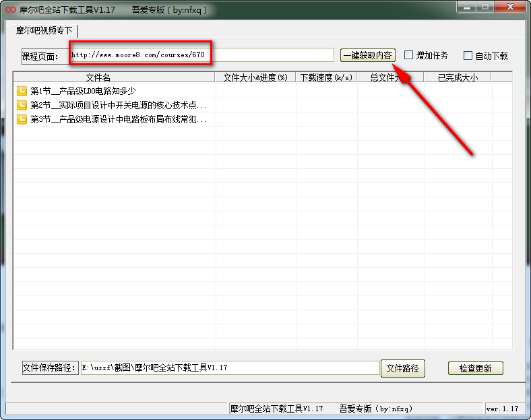Click the 检查更新 button
This screenshot has width=531, height=420.
pyautogui.click(x=476, y=368)
